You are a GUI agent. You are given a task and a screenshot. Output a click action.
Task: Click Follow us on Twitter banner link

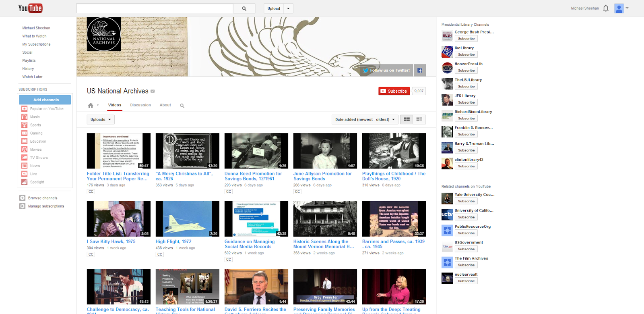386,70
